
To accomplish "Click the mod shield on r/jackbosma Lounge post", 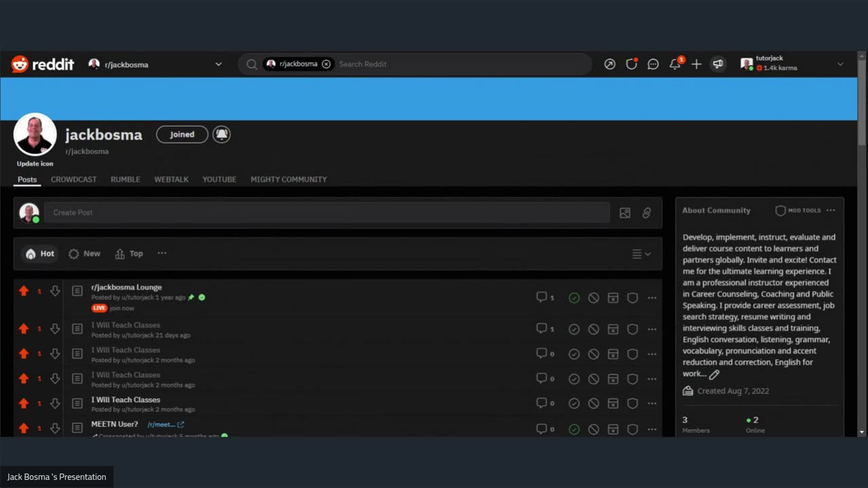I will (x=633, y=298).
